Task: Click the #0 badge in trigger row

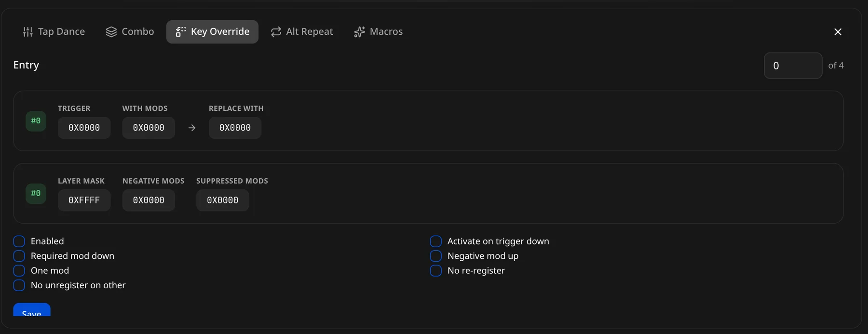Action: point(36,120)
